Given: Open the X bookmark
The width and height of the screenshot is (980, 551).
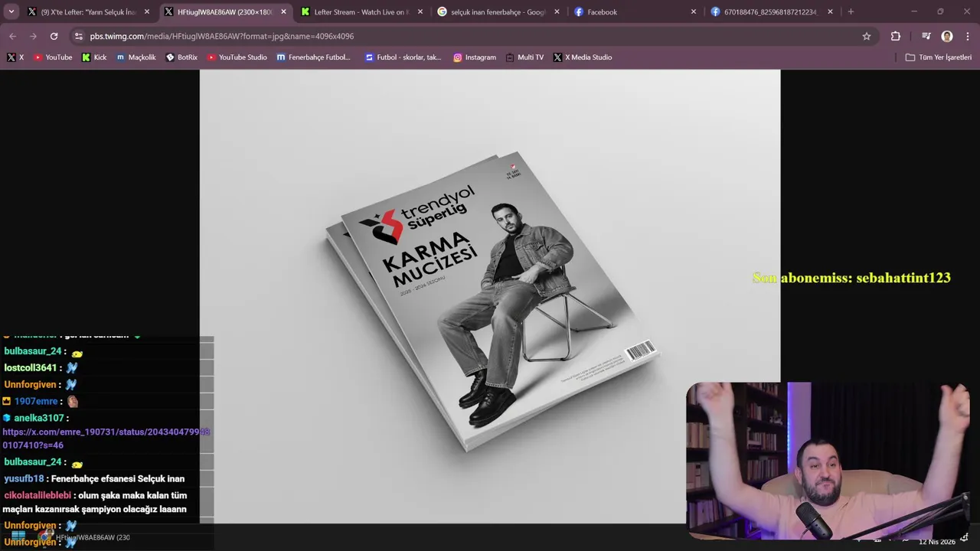Looking at the screenshot, I should [15, 57].
